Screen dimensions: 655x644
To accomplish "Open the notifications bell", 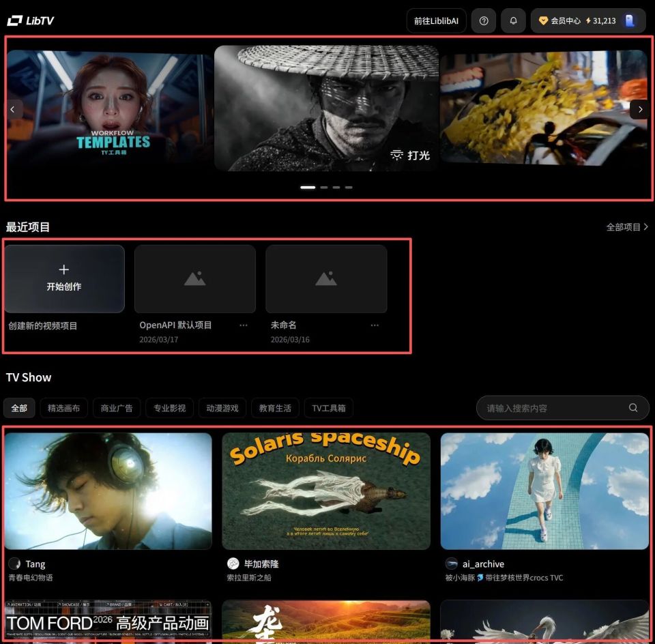I will (513, 21).
